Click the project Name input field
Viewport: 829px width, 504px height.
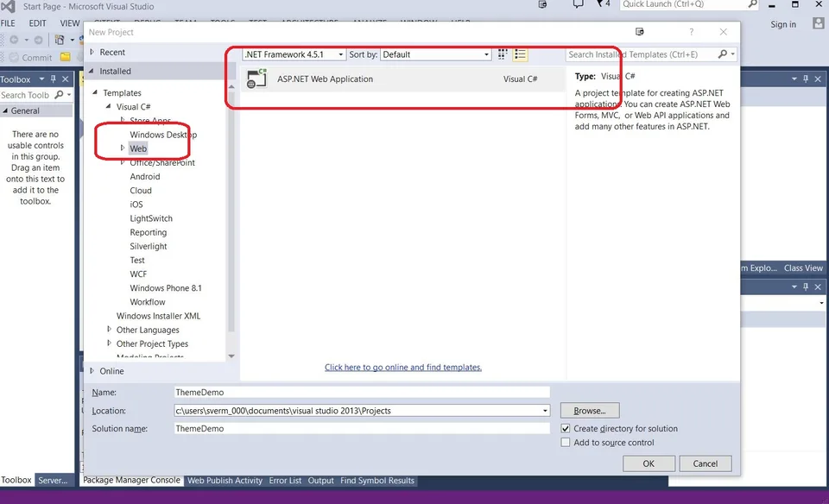coord(362,392)
